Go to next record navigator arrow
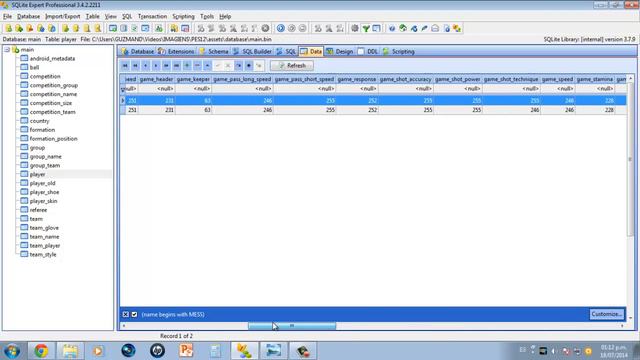The image size is (640, 360). 156,65
